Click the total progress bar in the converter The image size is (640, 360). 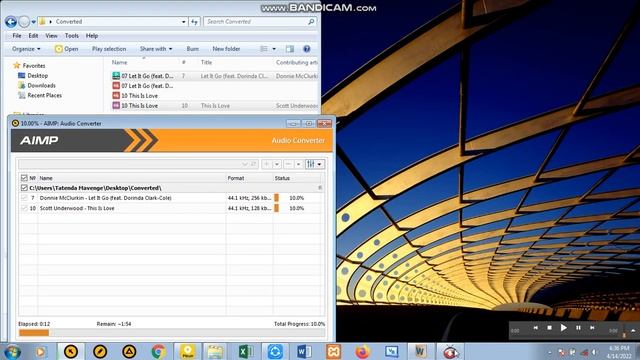click(171, 333)
